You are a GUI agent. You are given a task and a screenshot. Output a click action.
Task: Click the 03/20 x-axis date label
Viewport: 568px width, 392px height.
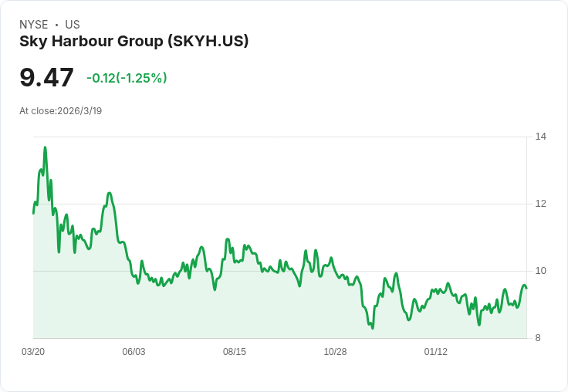click(x=33, y=352)
